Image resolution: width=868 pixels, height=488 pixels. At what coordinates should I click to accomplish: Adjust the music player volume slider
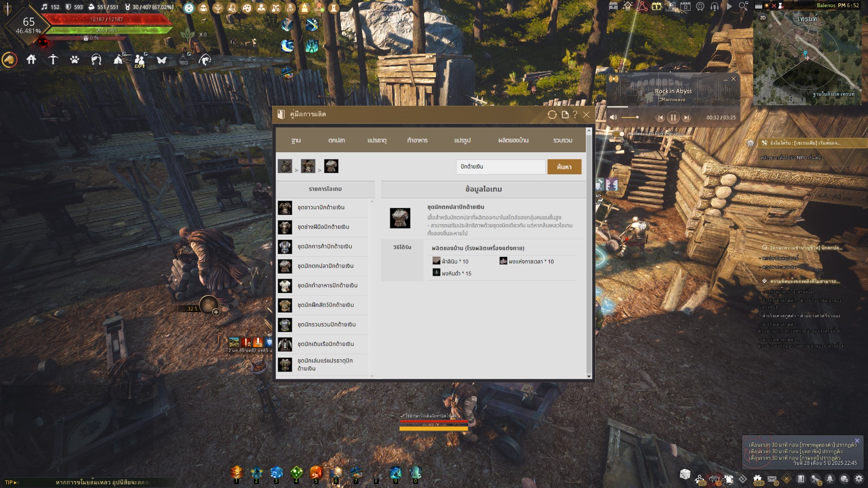pyautogui.click(x=630, y=117)
